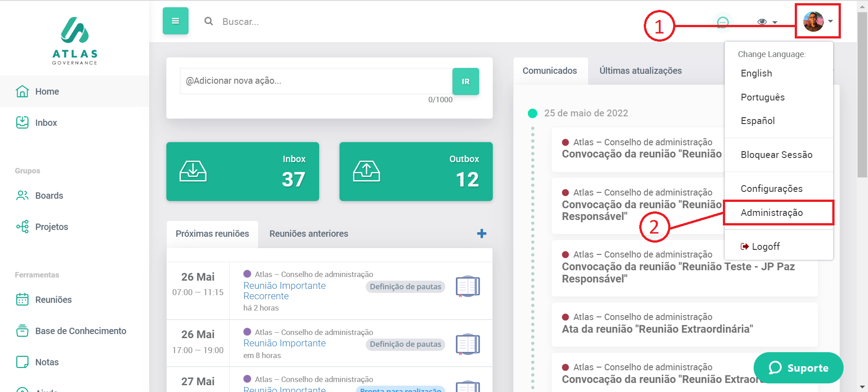Open Notas from the sidebar
This screenshot has width=868, height=392.
coord(47,362)
